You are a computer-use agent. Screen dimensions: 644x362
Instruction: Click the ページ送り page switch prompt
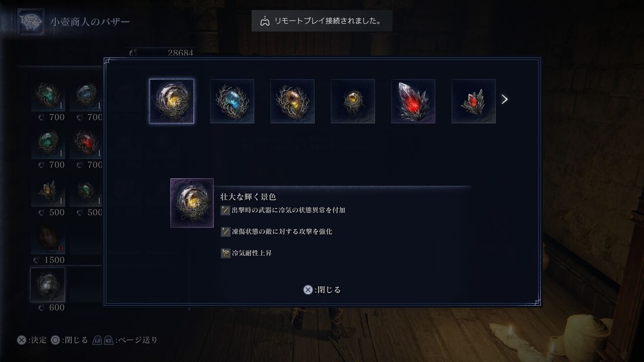[125, 340]
